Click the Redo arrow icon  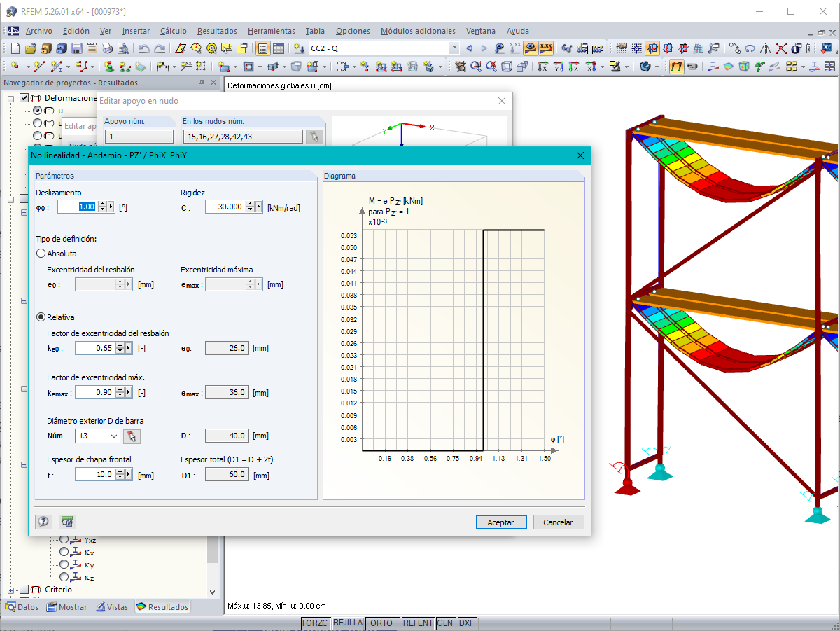tap(160, 48)
